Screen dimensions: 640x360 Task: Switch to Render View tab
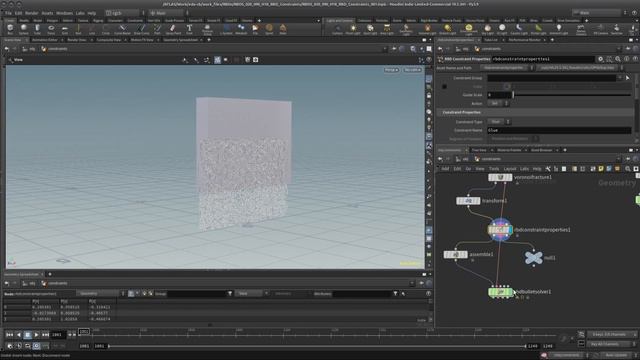[x=77, y=40]
